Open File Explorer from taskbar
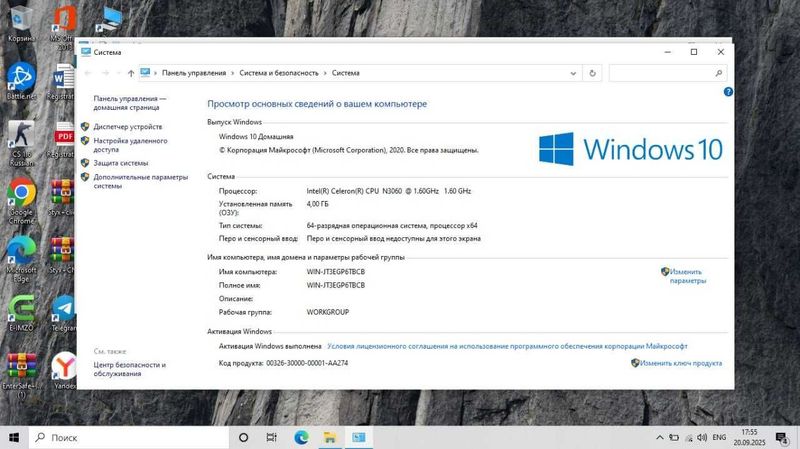This screenshot has width=800, height=449. tap(330, 438)
